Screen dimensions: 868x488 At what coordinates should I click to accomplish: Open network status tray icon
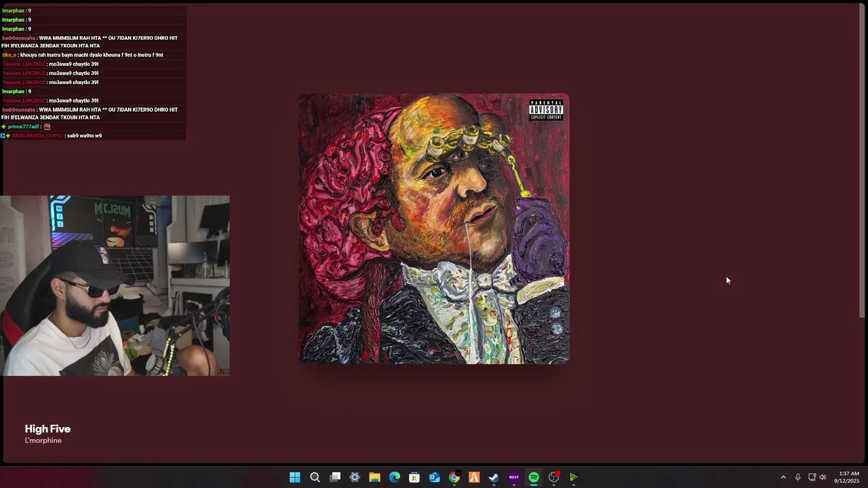[x=812, y=477]
